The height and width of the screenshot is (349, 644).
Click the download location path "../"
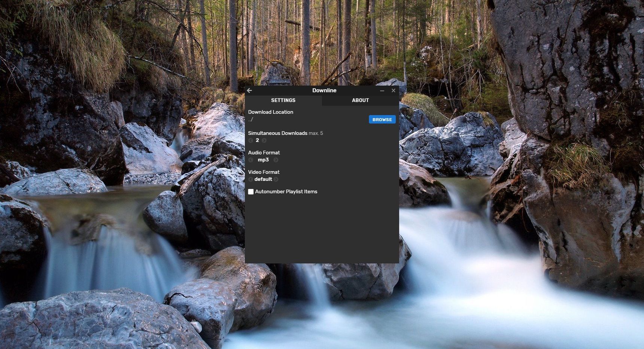250,119
